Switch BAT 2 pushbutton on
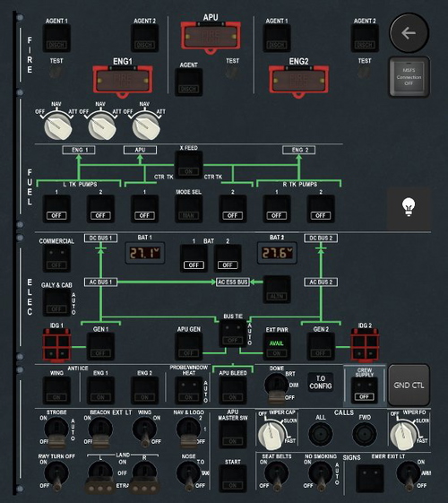448x503 pixels. 228,258
